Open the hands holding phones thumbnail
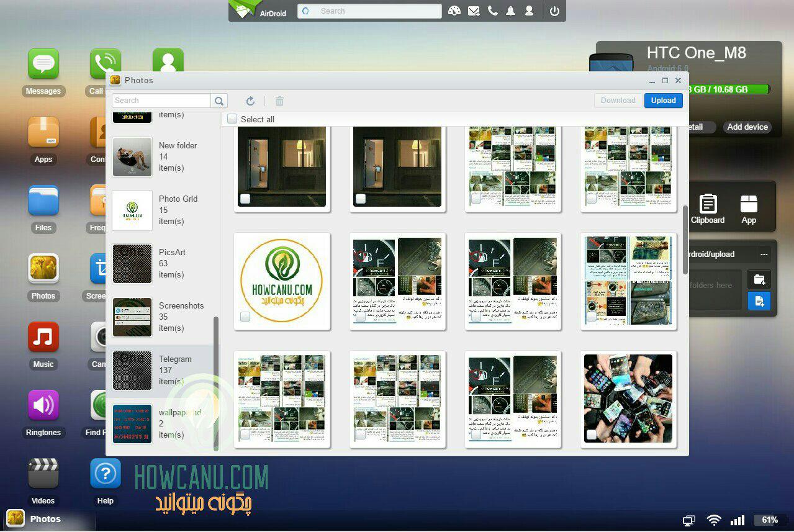 click(628, 399)
